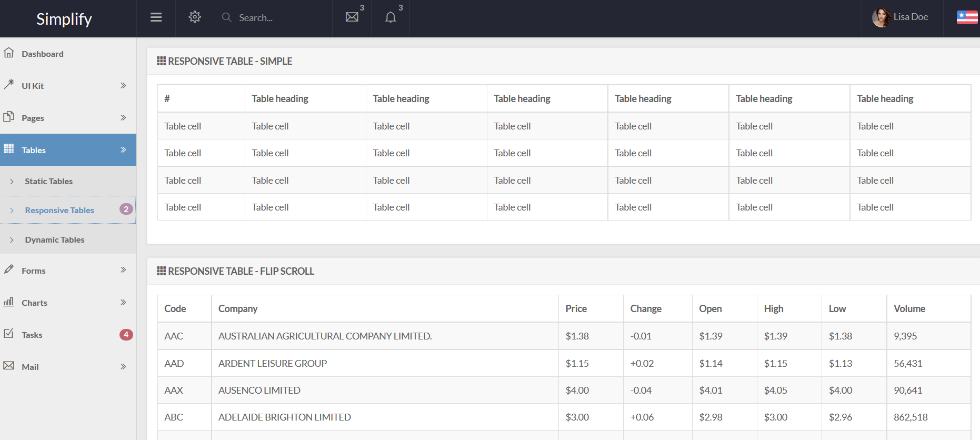The width and height of the screenshot is (980, 440).
Task: Open the Lisa Doe user profile
Action: click(x=901, y=17)
